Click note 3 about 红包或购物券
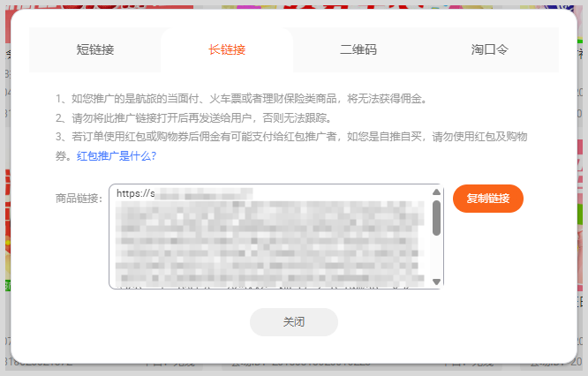The image size is (588, 376). pos(291,146)
